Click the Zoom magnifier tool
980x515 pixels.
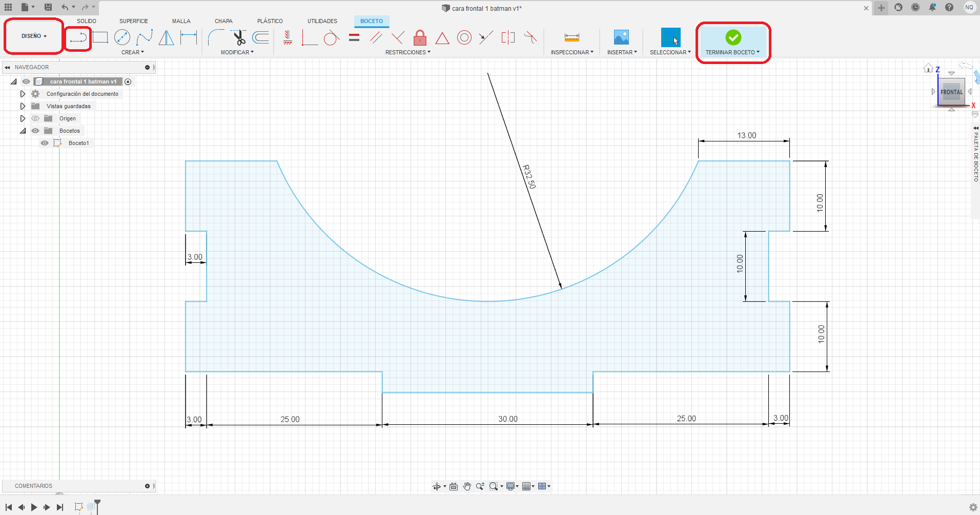point(480,486)
